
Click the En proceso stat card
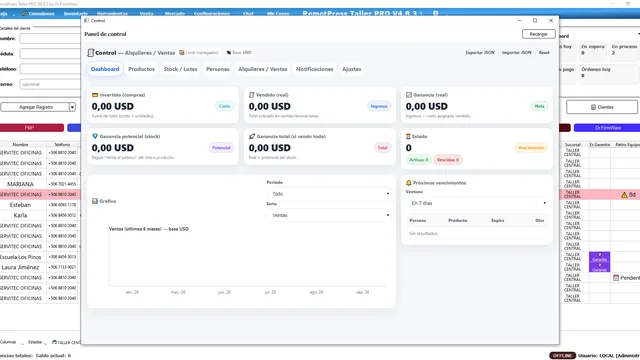(x=624, y=51)
